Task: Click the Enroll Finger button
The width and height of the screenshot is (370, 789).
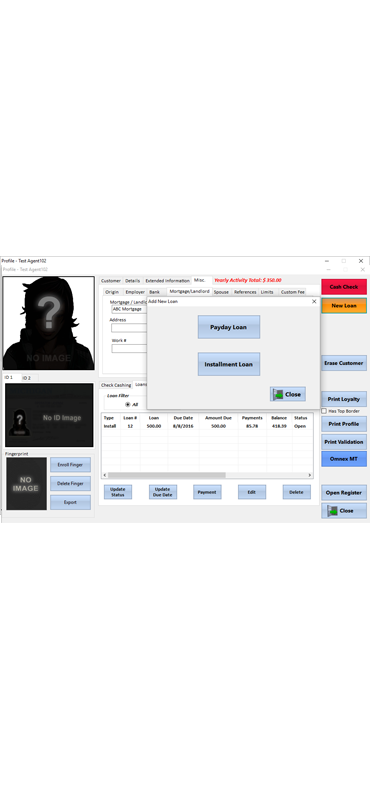Action: (70, 465)
